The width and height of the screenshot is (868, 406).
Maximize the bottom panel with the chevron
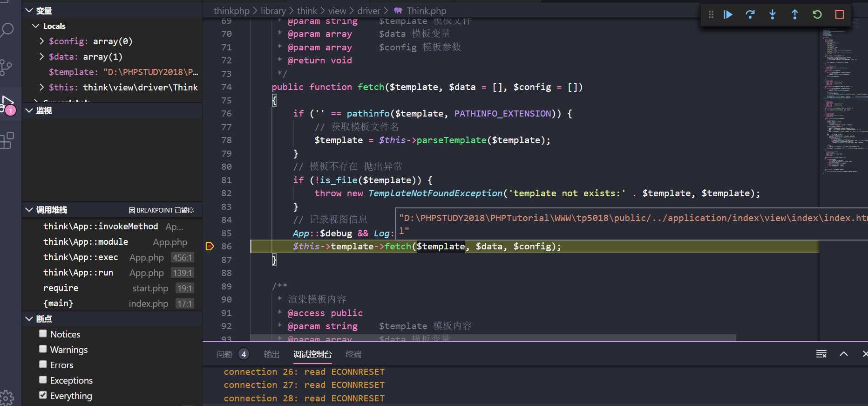tap(844, 354)
